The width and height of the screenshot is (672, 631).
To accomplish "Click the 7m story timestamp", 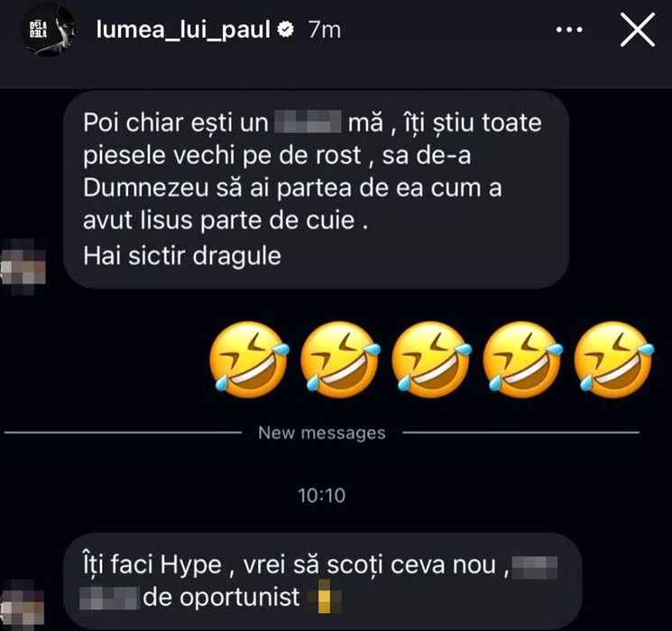I will (325, 30).
